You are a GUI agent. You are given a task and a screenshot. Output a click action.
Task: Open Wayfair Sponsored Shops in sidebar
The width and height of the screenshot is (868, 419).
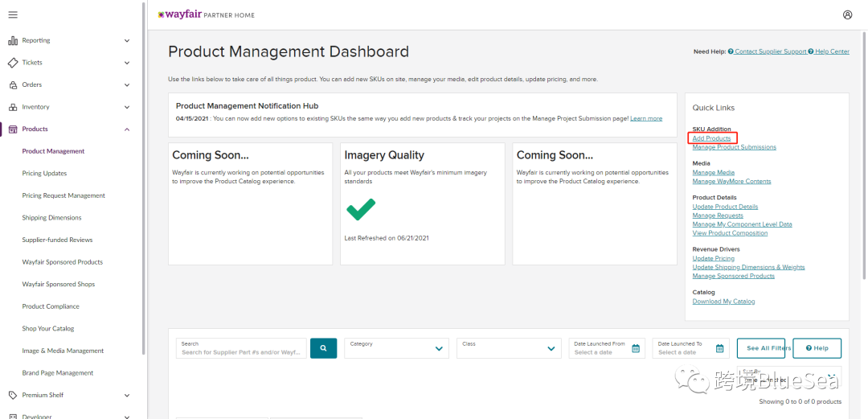[x=59, y=285]
